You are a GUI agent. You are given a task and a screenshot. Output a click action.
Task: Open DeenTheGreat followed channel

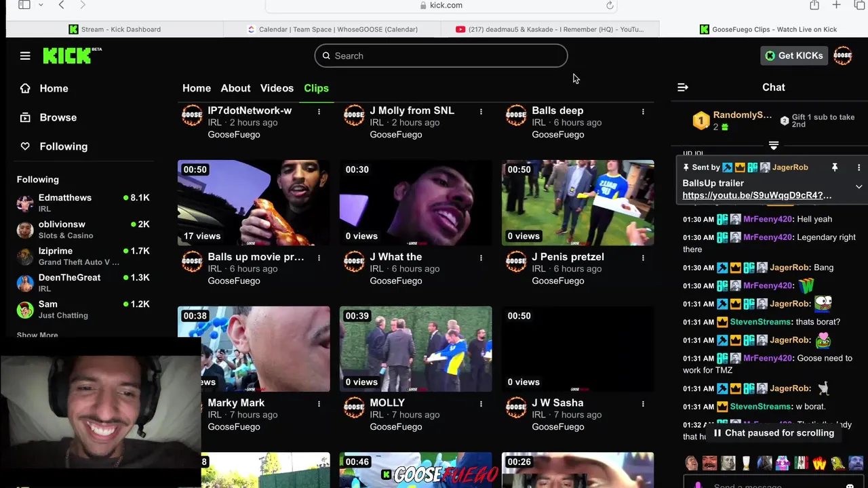point(83,283)
